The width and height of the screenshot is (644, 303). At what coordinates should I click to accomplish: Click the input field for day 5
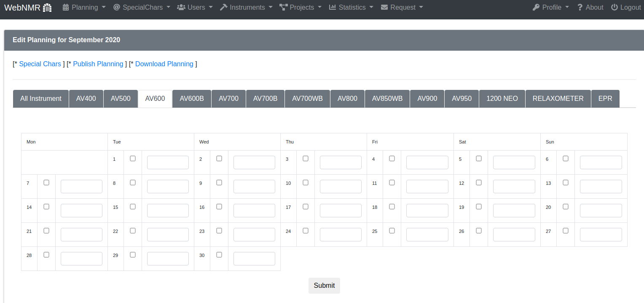[514, 162]
